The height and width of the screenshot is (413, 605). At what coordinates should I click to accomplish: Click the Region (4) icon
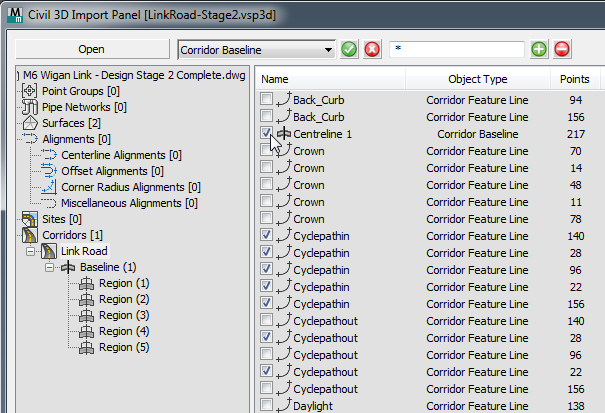click(x=86, y=332)
